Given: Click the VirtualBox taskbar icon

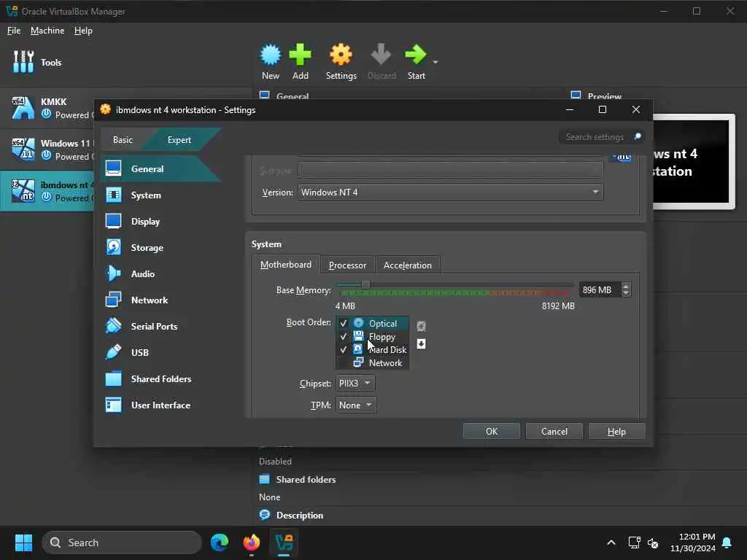Looking at the screenshot, I should 284,542.
